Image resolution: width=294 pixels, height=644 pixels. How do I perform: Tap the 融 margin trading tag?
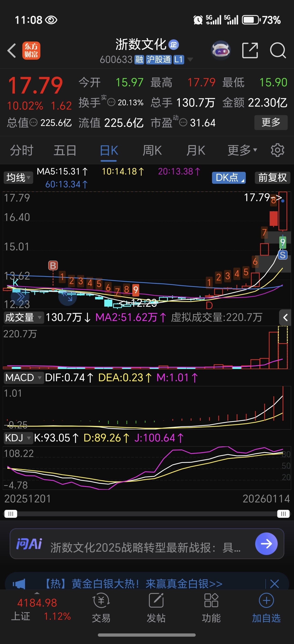139,60
